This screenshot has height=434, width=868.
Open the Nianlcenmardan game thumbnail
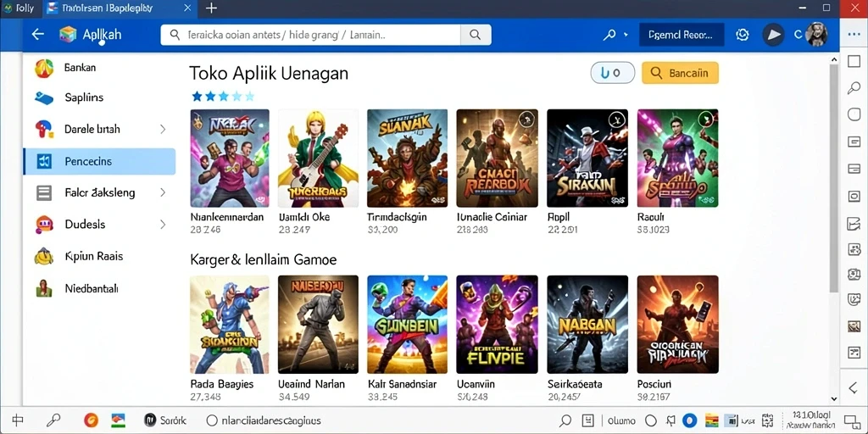coord(230,159)
